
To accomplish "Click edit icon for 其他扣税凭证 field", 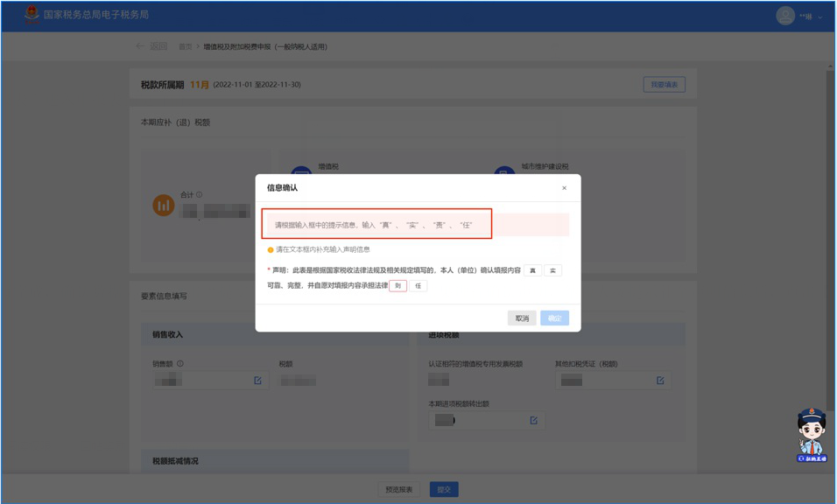I will tap(660, 381).
